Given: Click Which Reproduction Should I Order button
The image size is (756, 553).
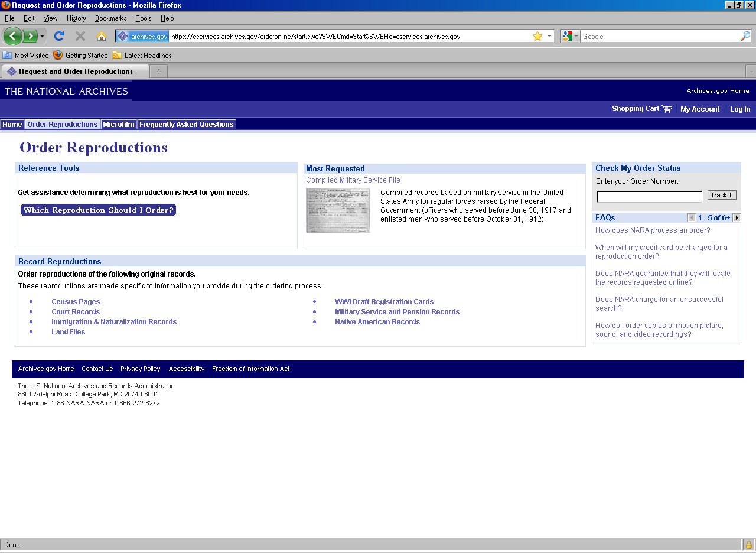Looking at the screenshot, I should click(98, 210).
